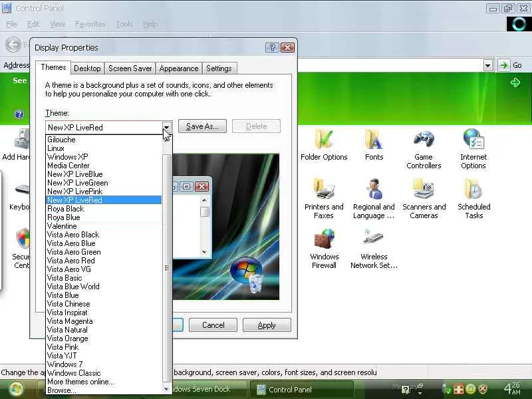
Task: Open the File menu
Action: click(11, 24)
